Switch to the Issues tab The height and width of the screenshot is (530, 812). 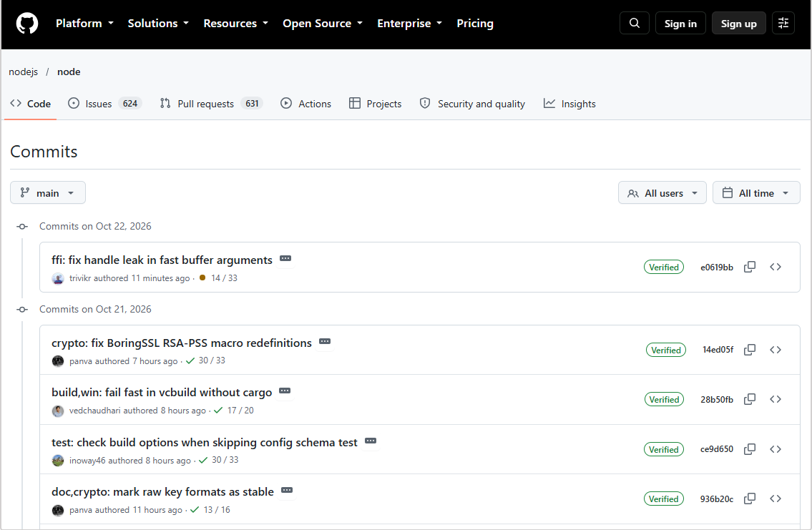(104, 104)
